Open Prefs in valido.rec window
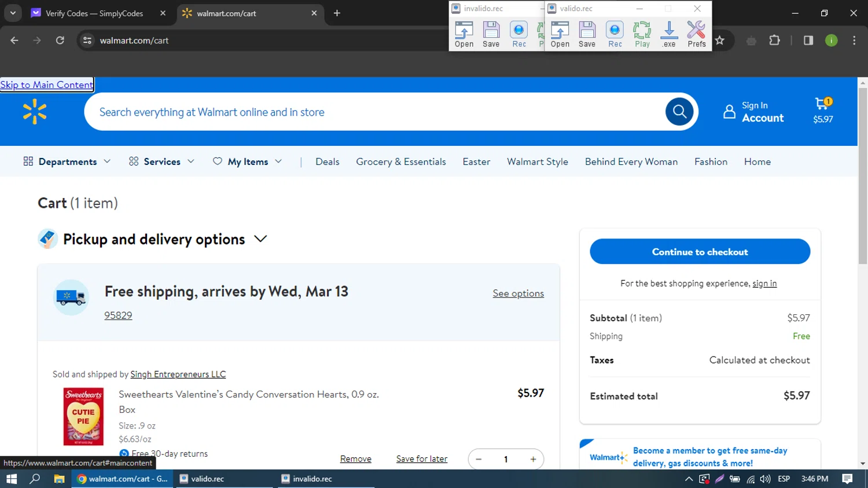The width and height of the screenshot is (868, 488). [697, 34]
